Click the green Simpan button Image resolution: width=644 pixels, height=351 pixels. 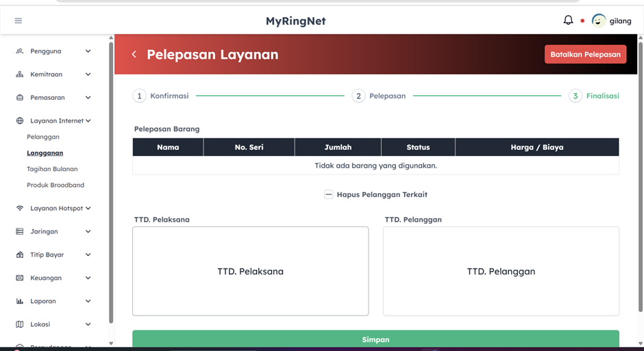[375, 339]
